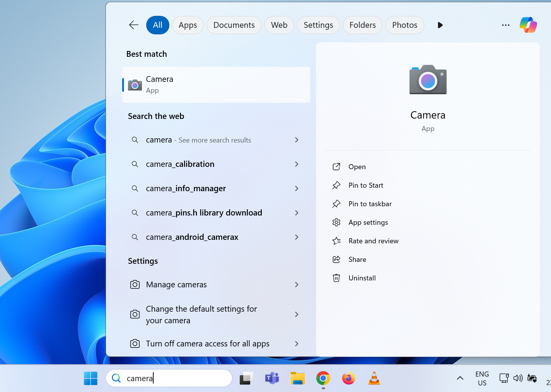Open Microsoft Teams from the taskbar
Viewport: 551px width, 392px height.
(x=272, y=378)
